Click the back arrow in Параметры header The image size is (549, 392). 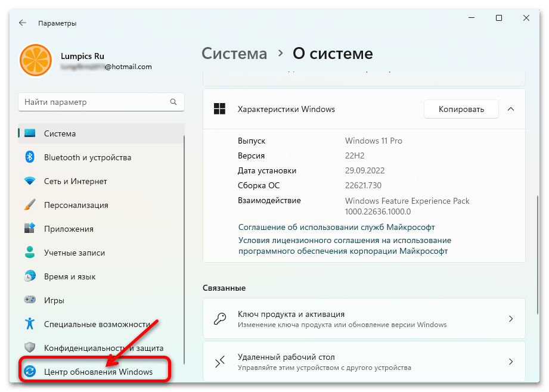click(23, 23)
